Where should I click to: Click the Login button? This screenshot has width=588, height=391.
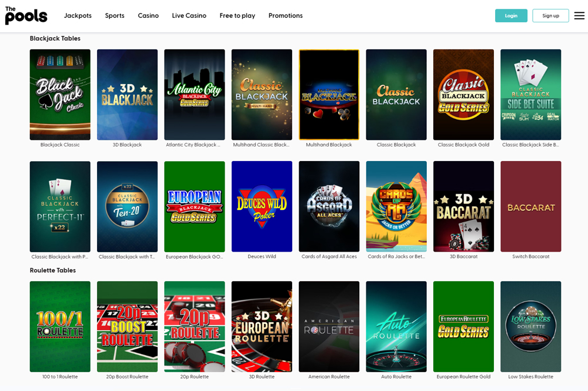tap(511, 16)
